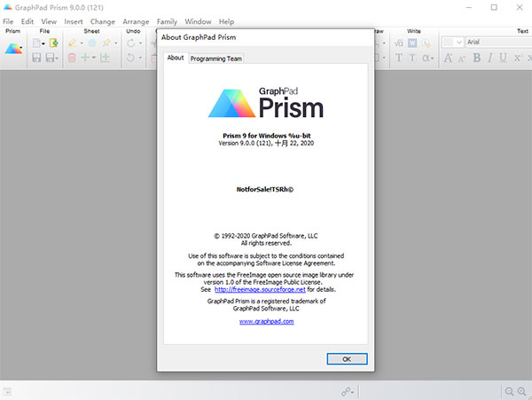
Task: Click the link icon in status bar
Action: click(347, 391)
